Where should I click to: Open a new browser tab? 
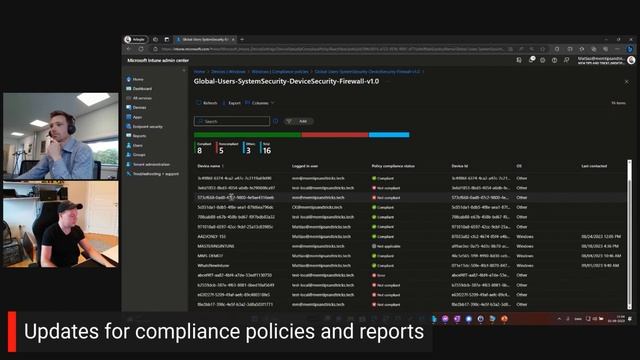pos(242,40)
